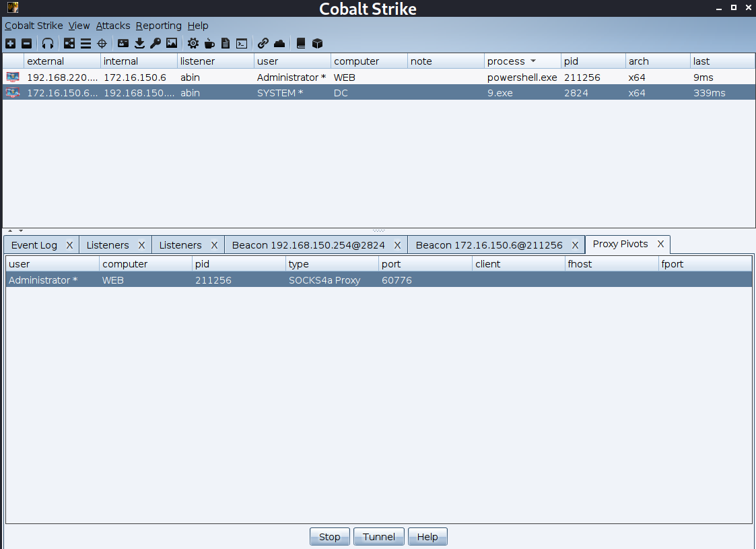Click the Tunnel button
The image size is (756, 549).
(x=379, y=536)
